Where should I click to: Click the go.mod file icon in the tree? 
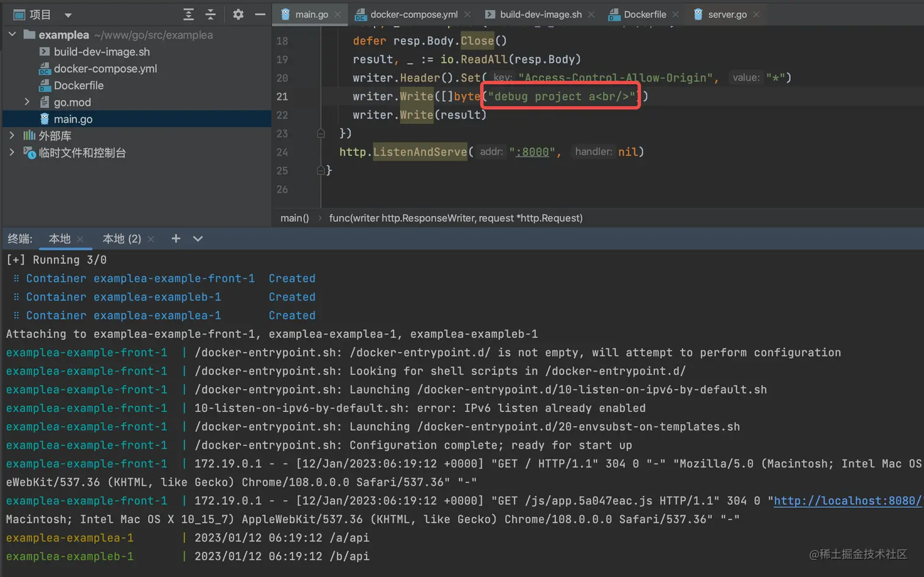click(45, 102)
